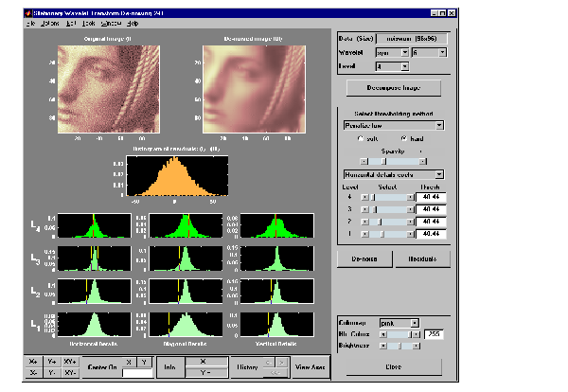Screen dimensions: 568x392
Task: Open the Colormap dropdown showing pink
Action: 401,323
